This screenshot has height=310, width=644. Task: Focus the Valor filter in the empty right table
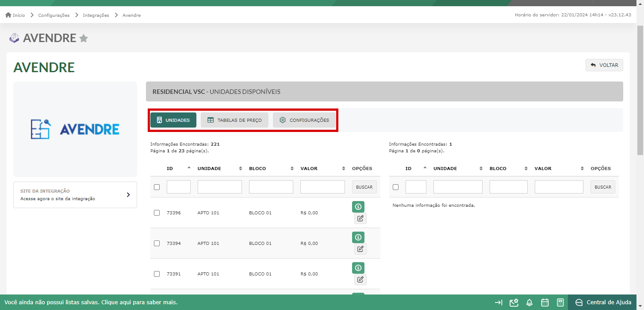point(559,187)
